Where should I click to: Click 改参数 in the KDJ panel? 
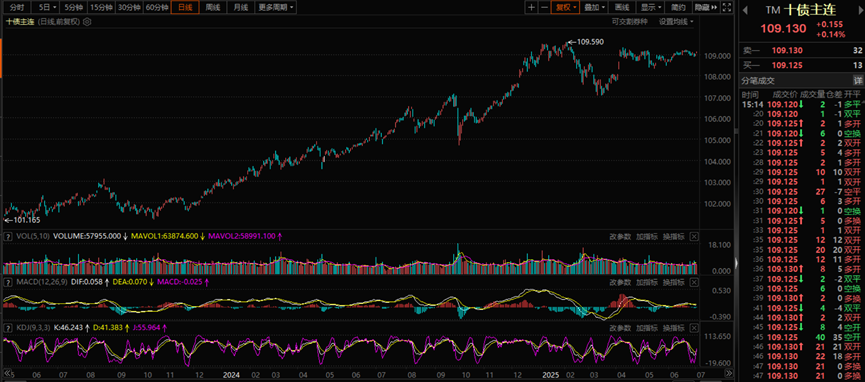(620, 328)
